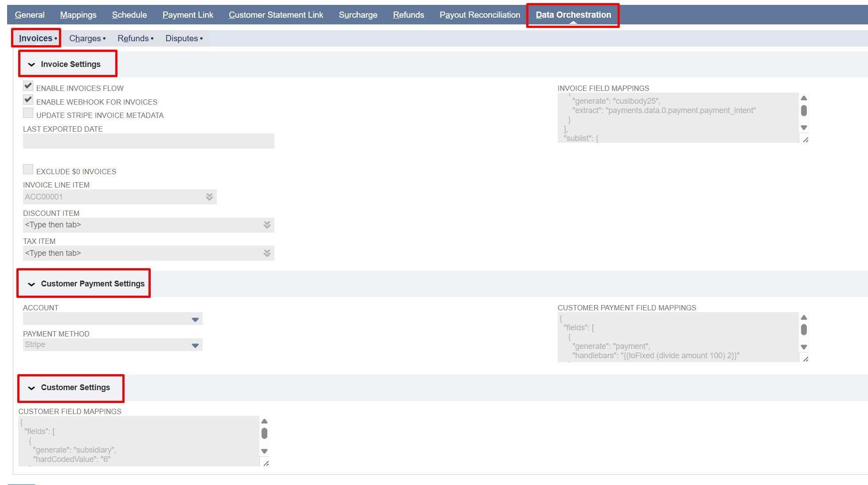Toggle Enable Webhook for Invoices checkbox
Screen dimensions: 868x485
click(28, 100)
